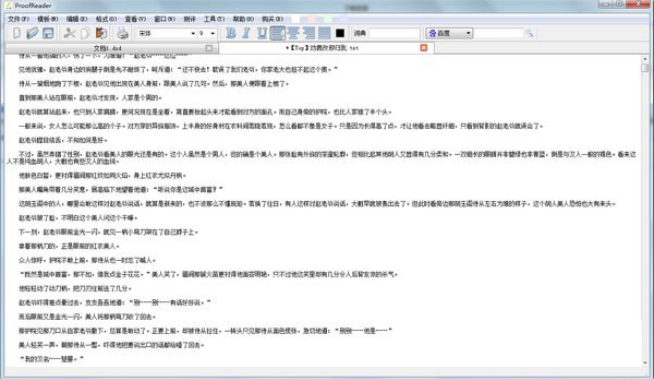Open the 编辑 menu
Viewport: 654px width, 379px height.
[x=77, y=19]
